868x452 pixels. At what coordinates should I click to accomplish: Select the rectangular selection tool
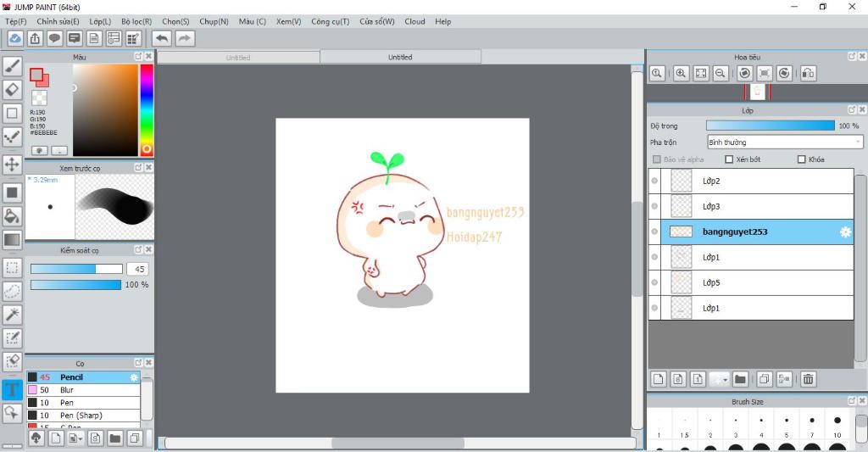12,267
